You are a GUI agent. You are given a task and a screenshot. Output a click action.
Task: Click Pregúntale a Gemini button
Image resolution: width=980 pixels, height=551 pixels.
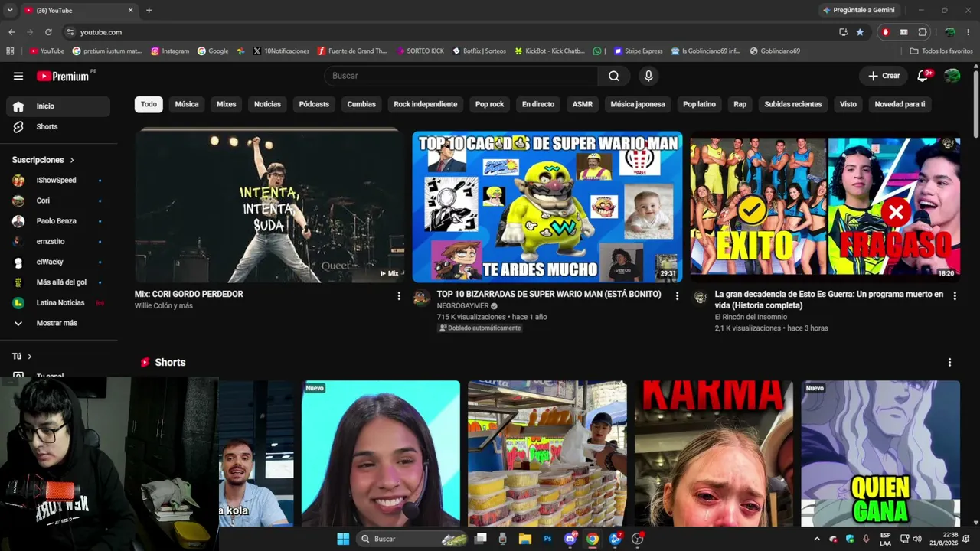[857, 10]
